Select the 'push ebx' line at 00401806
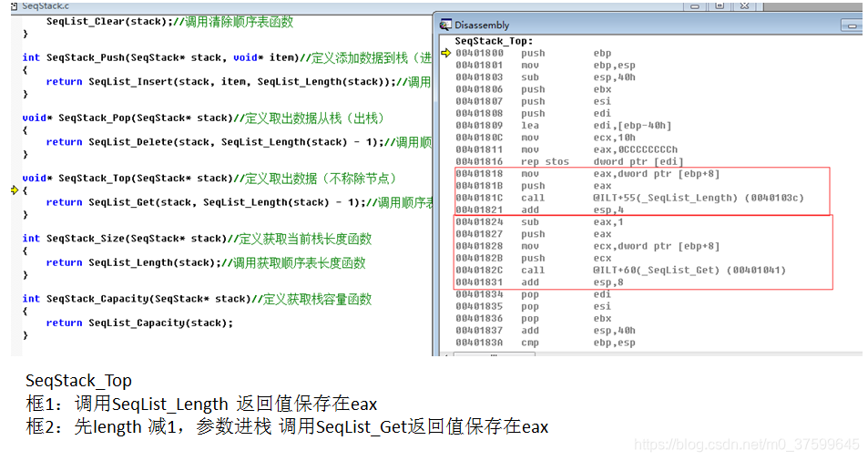This screenshot has width=868, height=461. (534, 89)
